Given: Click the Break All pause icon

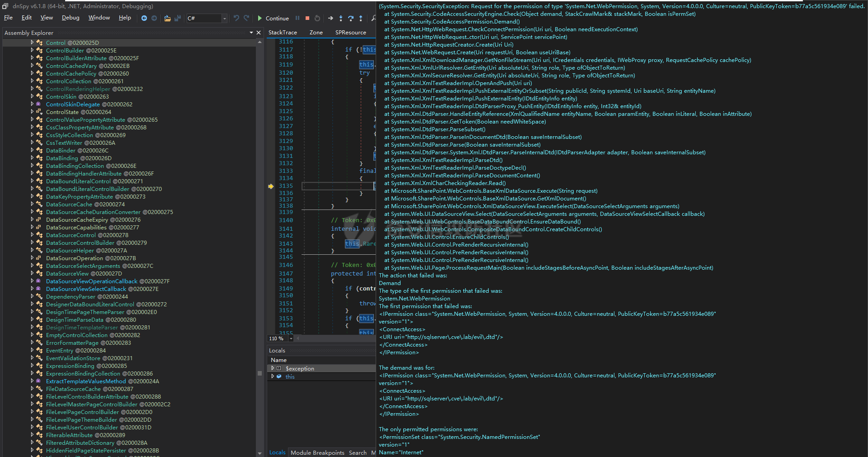Looking at the screenshot, I should (x=297, y=18).
